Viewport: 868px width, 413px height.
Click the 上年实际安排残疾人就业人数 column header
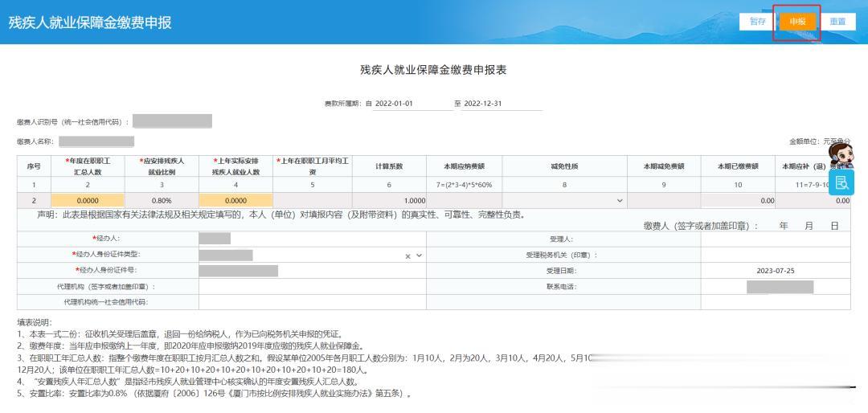tap(235, 166)
